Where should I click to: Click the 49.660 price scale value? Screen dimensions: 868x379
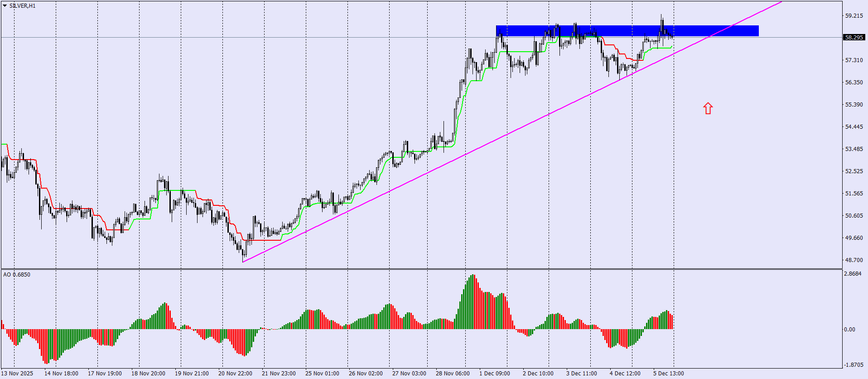coord(854,238)
